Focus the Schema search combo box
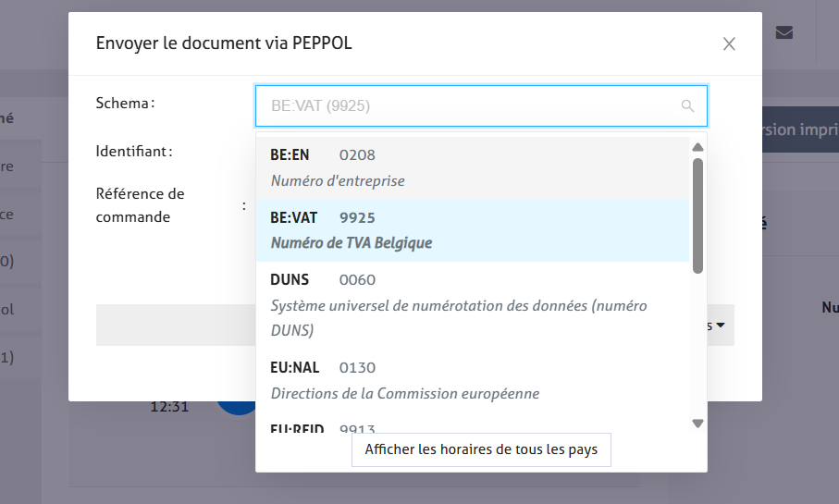Screen dimensions: 839x504 (x=472, y=106)
